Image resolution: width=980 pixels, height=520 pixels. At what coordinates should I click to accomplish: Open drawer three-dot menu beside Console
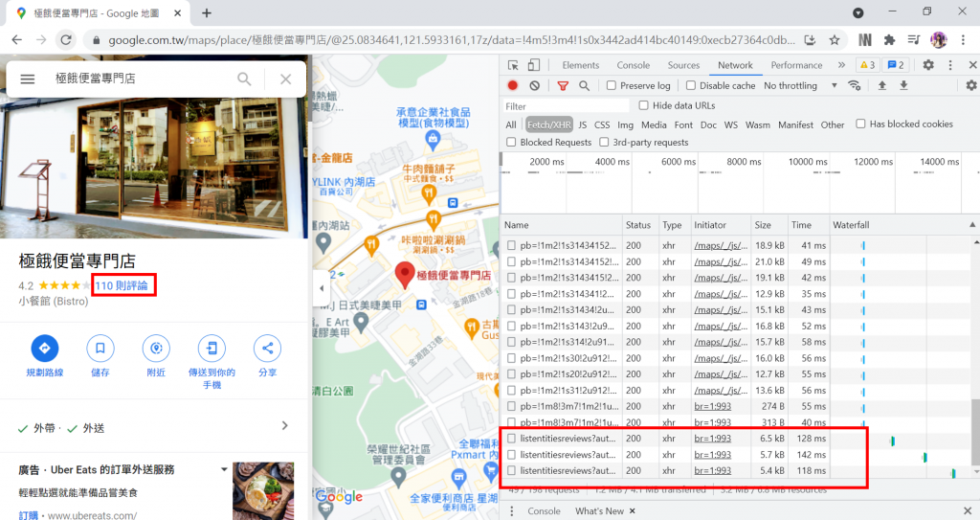tap(512, 511)
